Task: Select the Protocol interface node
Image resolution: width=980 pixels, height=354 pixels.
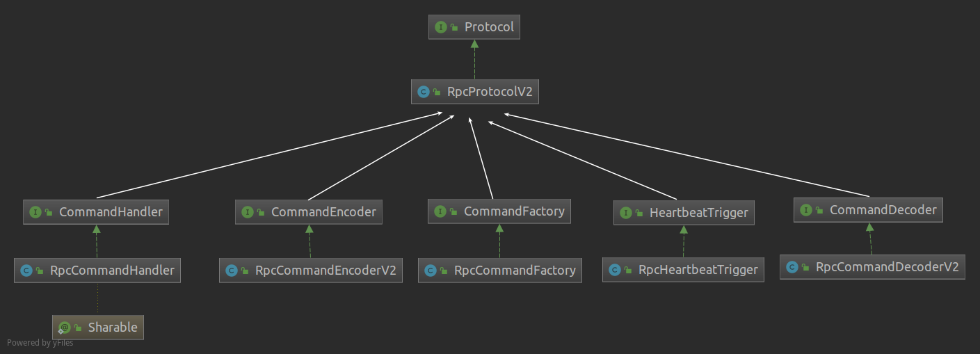Action: point(474,27)
